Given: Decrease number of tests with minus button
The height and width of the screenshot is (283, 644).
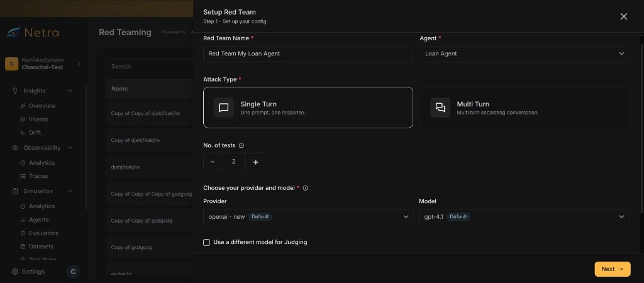Looking at the screenshot, I should (x=213, y=162).
